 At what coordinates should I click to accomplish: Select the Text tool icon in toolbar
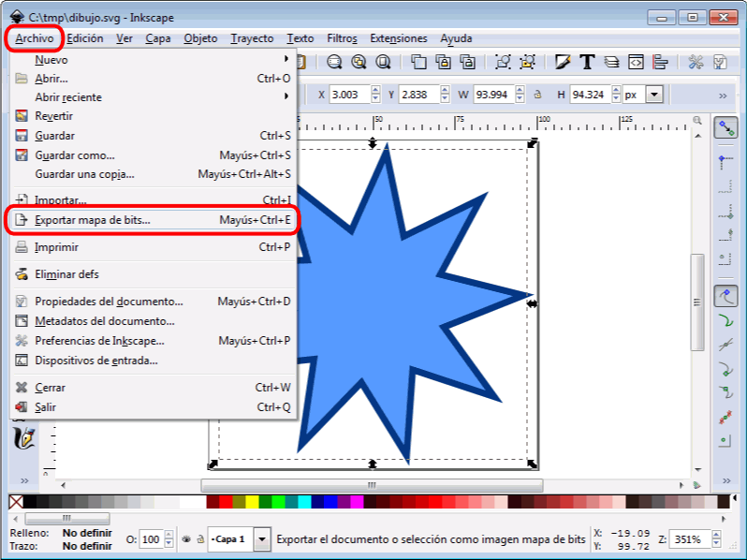pos(587,62)
